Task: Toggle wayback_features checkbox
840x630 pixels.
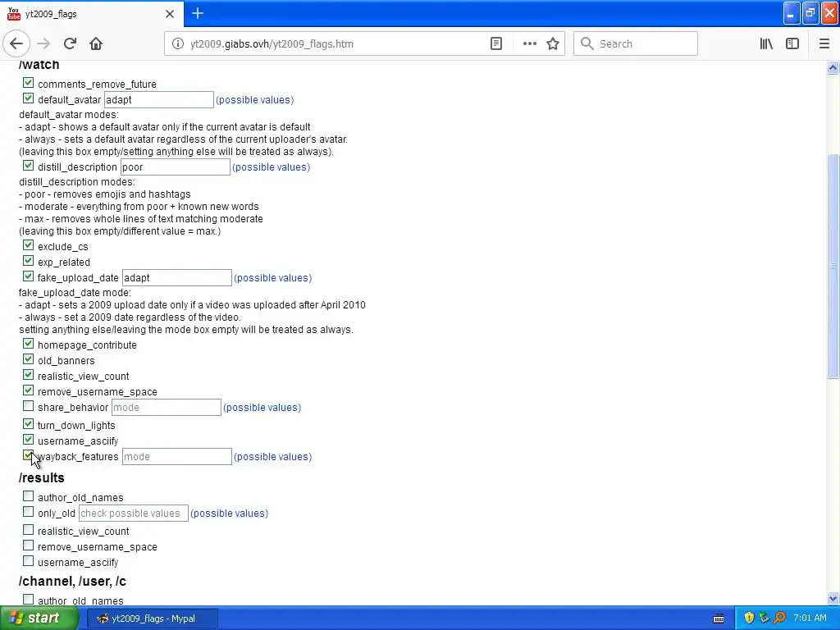Action: (29, 455)
